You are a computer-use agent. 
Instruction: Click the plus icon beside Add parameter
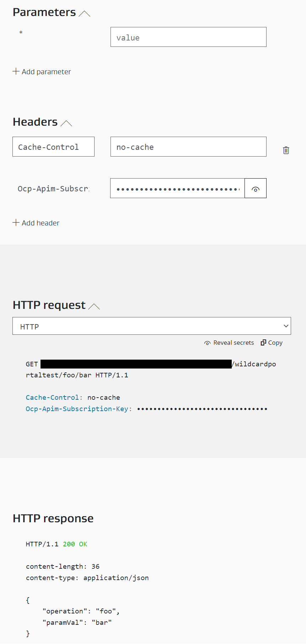[x=16, y=71]
